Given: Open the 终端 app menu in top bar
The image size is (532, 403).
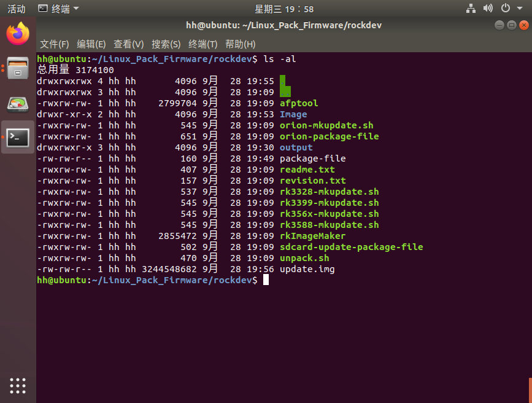Looking at the screenshot, I should pyautogui.click(x=60, y=9).
